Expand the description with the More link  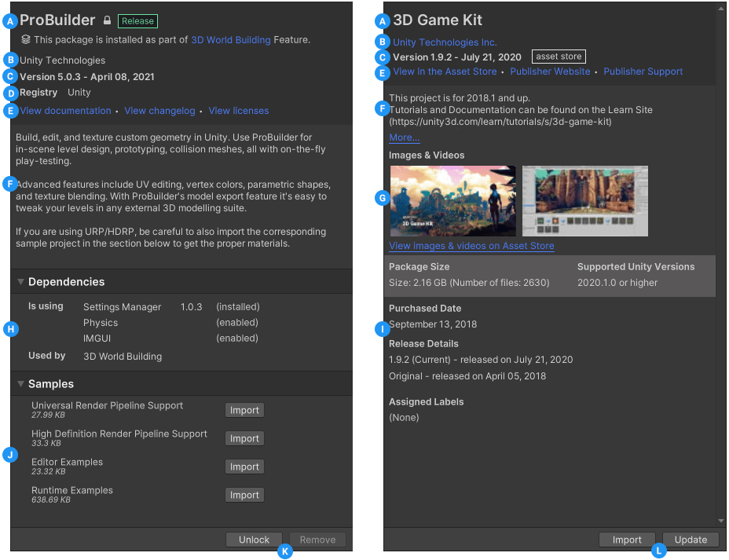[x=404, y=137]
